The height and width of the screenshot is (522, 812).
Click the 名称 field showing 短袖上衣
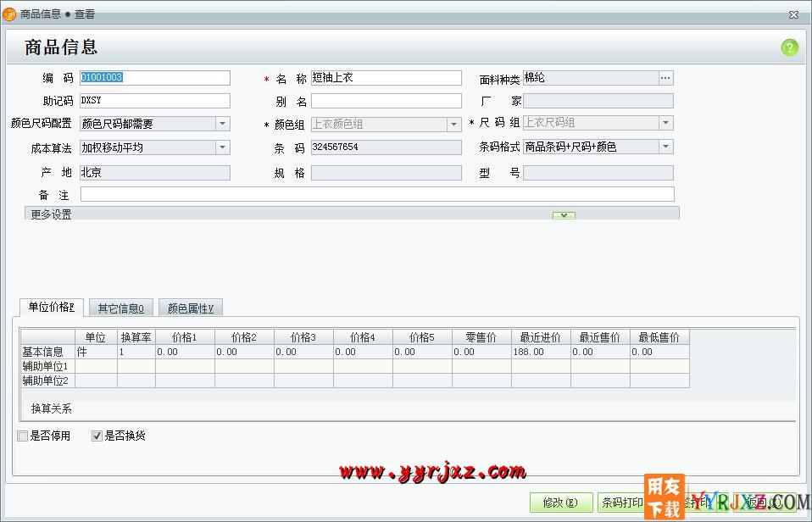[386, 78]
